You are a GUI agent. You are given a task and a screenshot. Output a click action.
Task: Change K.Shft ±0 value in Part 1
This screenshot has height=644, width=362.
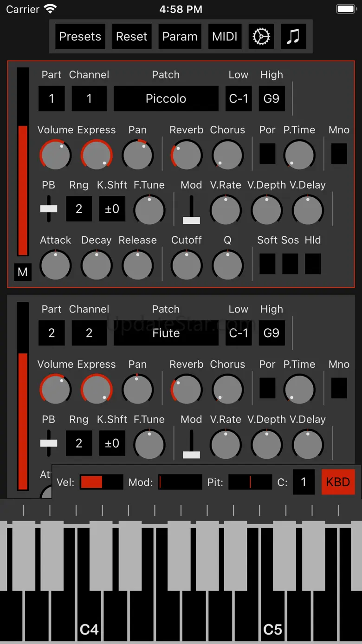(112, 209)
